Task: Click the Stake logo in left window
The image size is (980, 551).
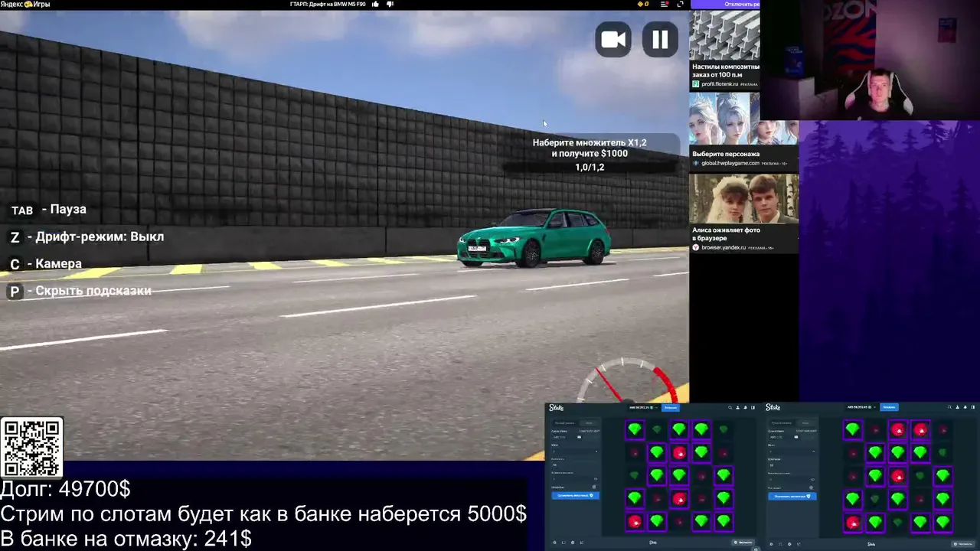Action: 557,407
